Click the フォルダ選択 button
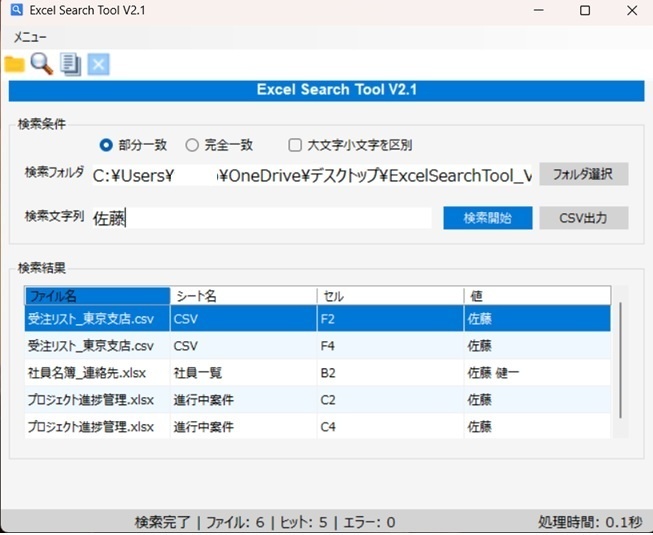Viewport: 653px width, 535px height. [583, 174]
